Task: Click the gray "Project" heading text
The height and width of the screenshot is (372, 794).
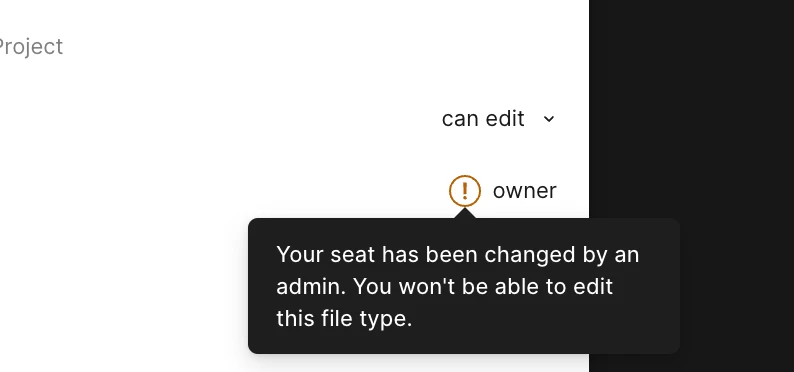Action: click(30, 47)
